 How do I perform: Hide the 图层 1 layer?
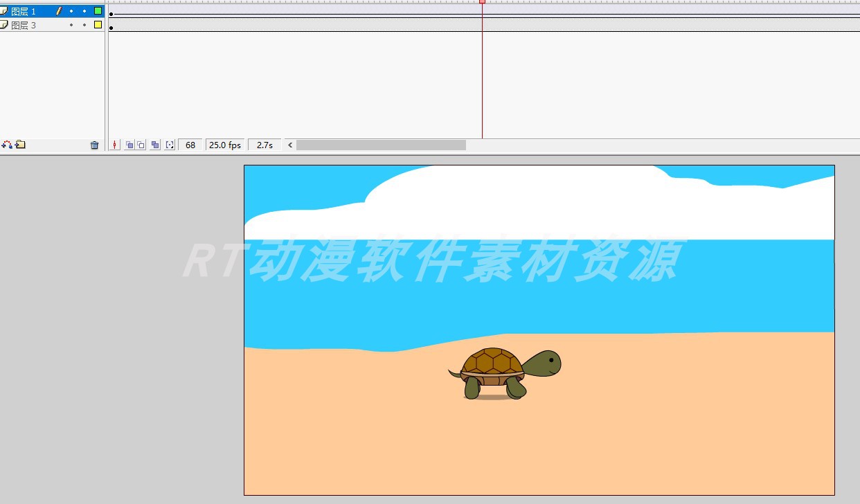tap(72, 10)
